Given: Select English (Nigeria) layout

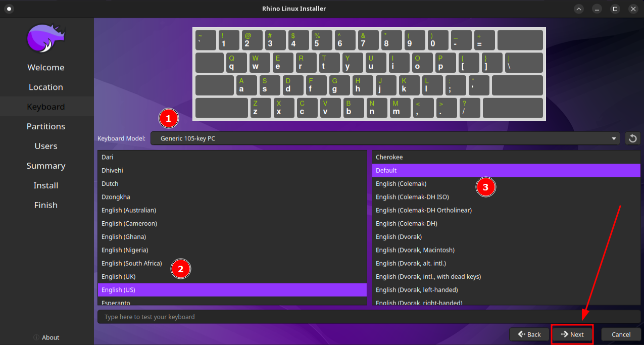Looking at the screenshot, I should [232, 250].
